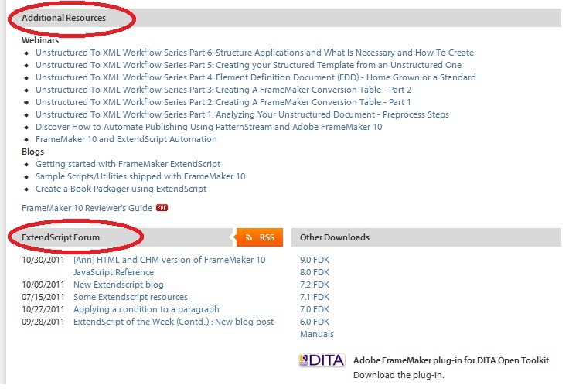Open Part 1 Preprocess Steps webinar

pos(242,114)
